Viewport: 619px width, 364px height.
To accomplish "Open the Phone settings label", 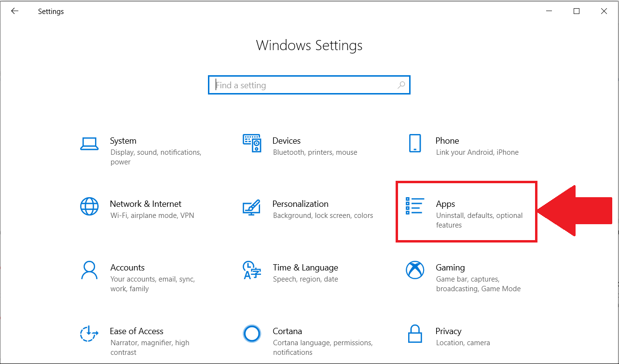I will [447, 141].
